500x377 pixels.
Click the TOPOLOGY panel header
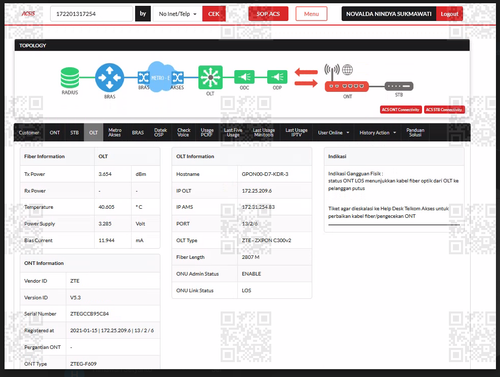242,45
